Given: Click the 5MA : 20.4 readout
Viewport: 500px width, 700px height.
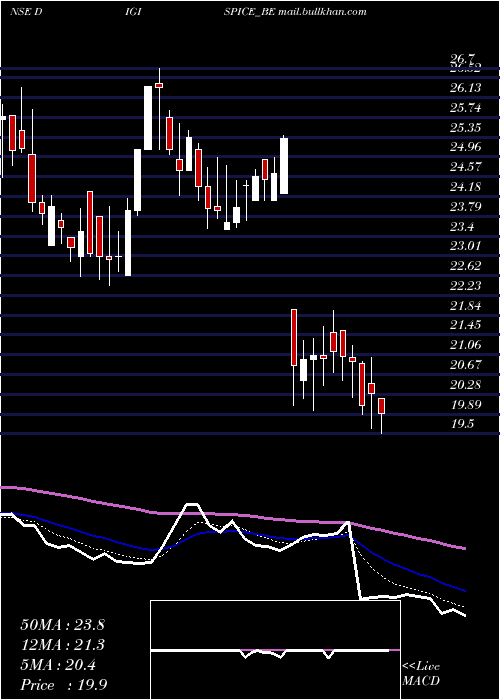Looking at the screenshot, I should (58, 665).
